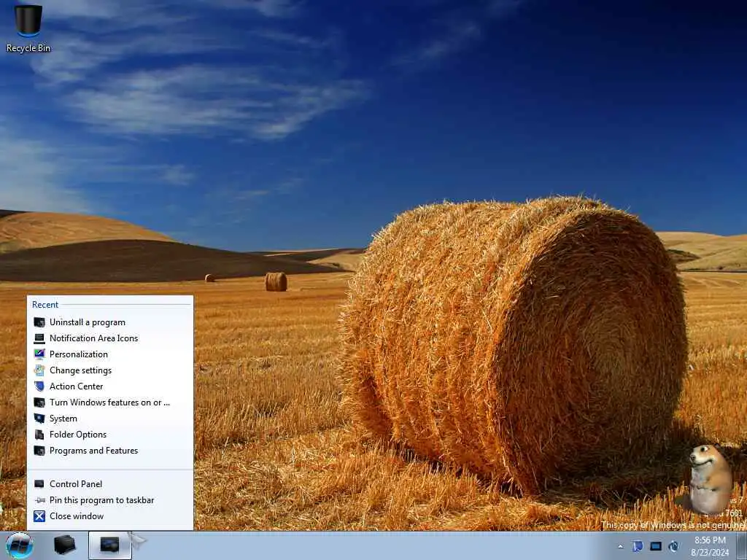Open Uninstall a program from Recent list
Image resolution: width=747 pixels, height=560 pixels.
pyautogui.click(x=110, y=322)
